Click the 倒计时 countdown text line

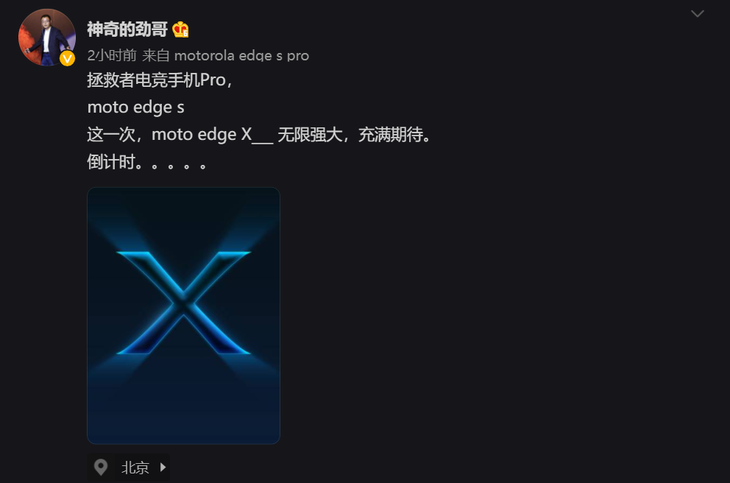(x=147, y=163)
